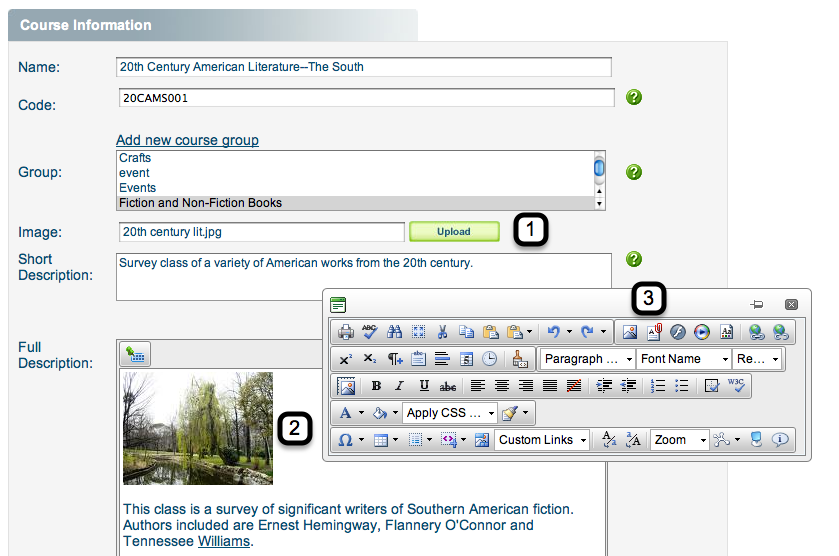
Task: Toggle Bold formatting
Action: (x=377, y=386)
